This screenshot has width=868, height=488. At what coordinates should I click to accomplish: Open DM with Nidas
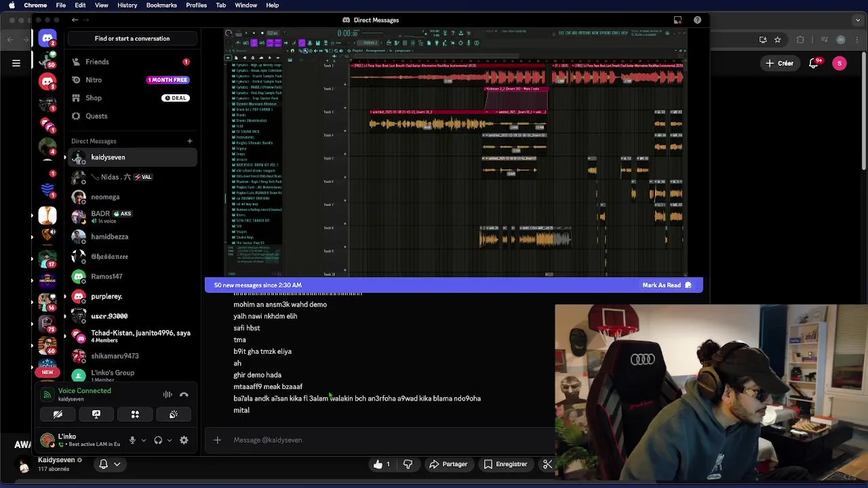(132, 177)
